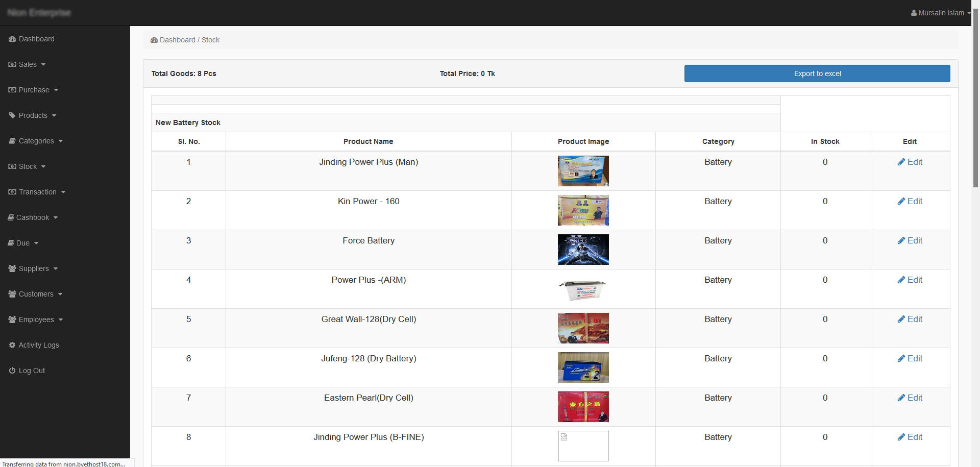Select Activity Logs in the sidebar
Image resolution: width=980 pixels, height=467 pixels.
tap(39, 345)
